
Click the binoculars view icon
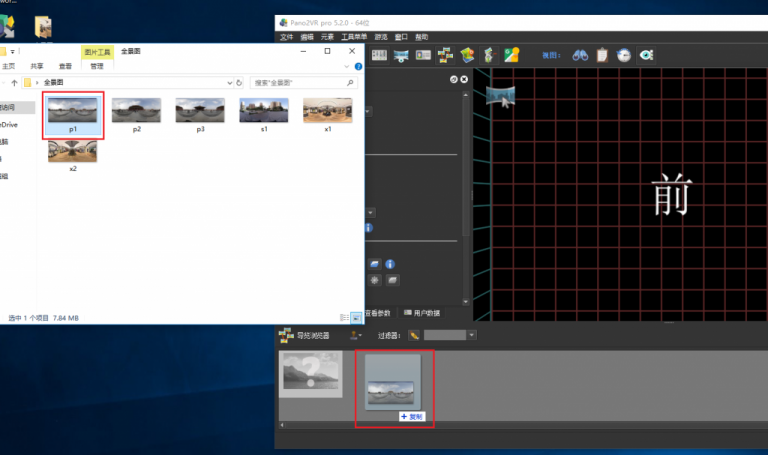click(580, 55)
